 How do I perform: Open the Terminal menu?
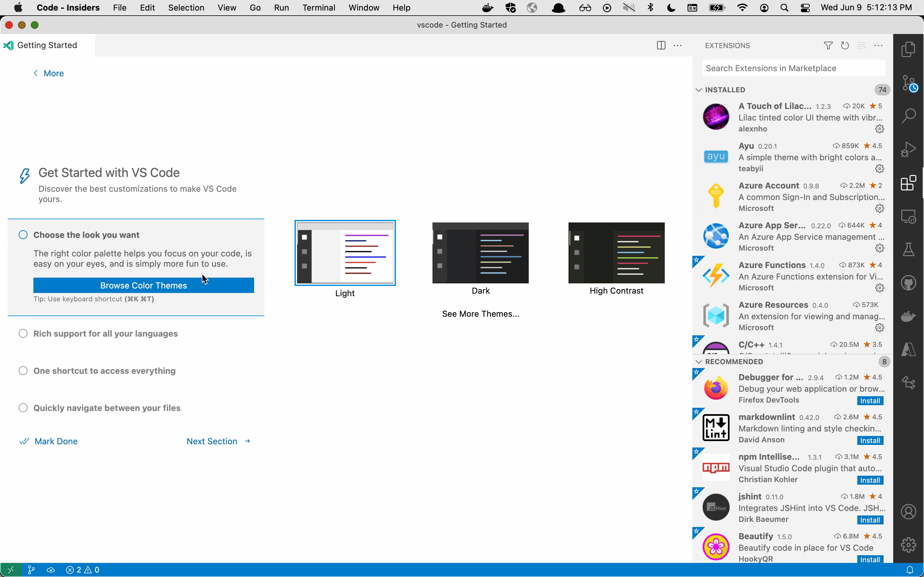coord(319,8)
